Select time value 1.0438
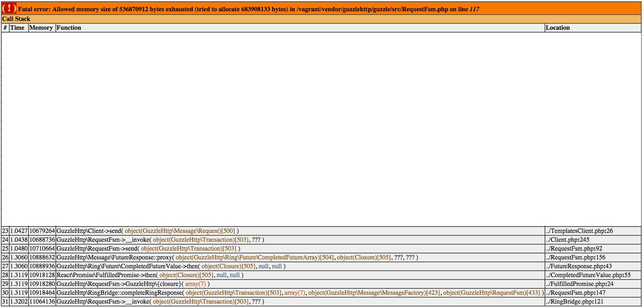The image size is (644, 308). click(19, 240)
